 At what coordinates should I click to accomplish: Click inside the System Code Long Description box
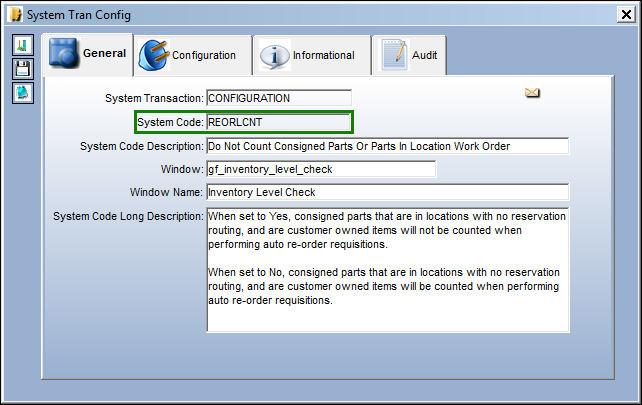coord(388,270)
